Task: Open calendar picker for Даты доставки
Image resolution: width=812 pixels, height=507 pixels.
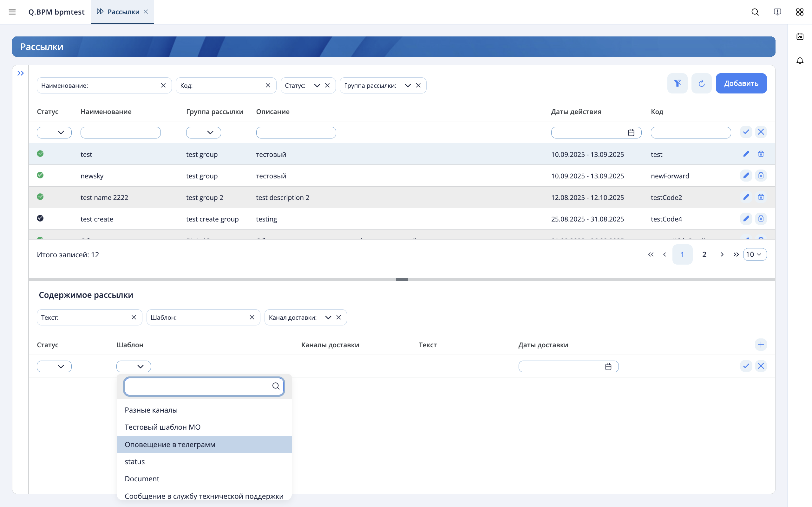Action: click(x=608, y=367)
